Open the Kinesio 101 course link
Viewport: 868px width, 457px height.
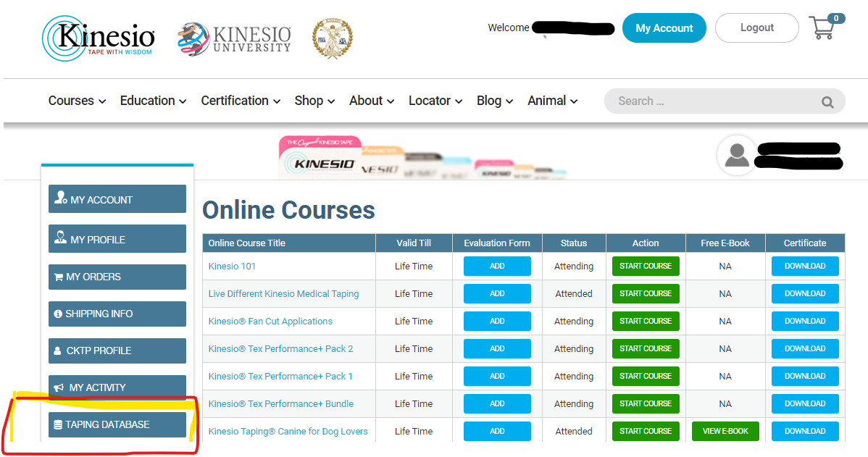click(x=232, y=266)
